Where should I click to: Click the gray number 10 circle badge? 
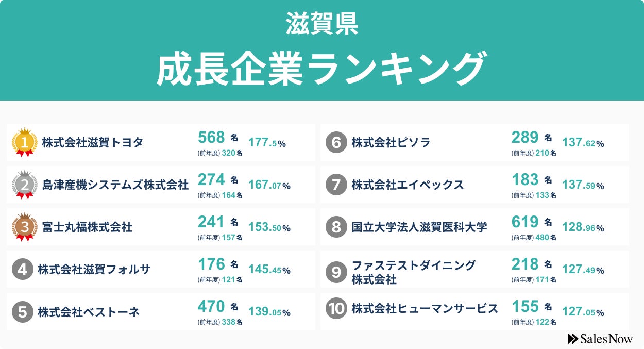tap(336, 309)
